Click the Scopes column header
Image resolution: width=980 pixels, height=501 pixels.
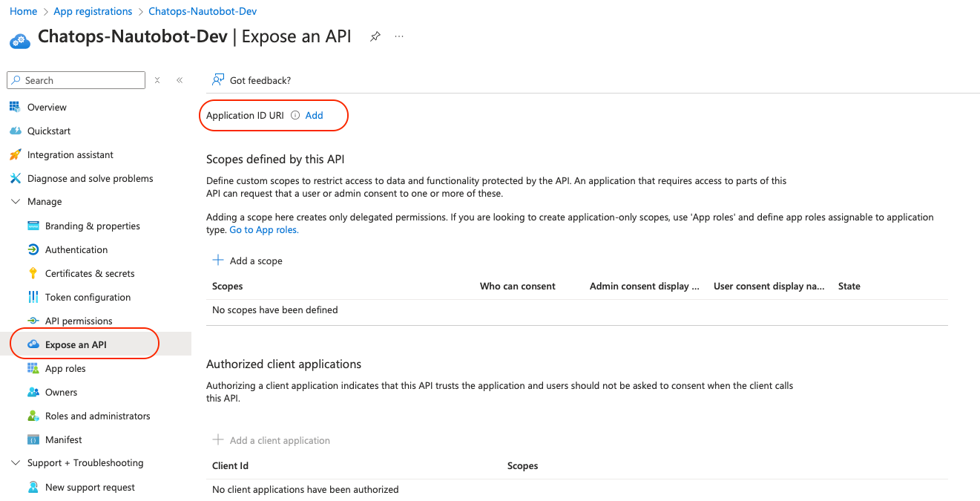[x=228, y=286]
